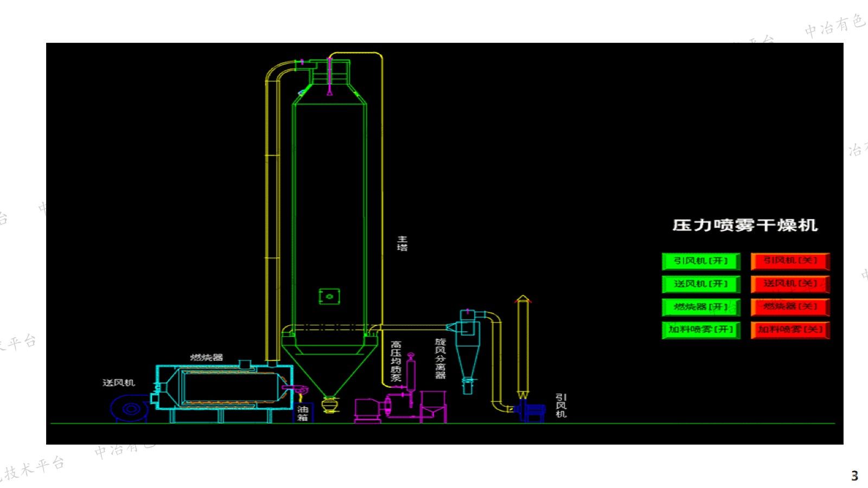Image resolution: width=868 pixels, height=488 pixels.
Task: Select the cyclone separator graphic
Action: tap(467, 351)
